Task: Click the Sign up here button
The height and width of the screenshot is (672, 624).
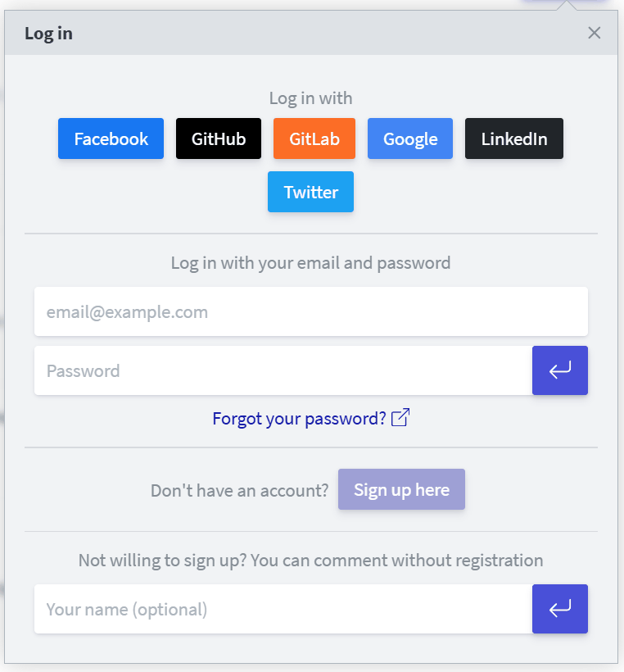Action: pyautogui.click(x=401, y=490)
